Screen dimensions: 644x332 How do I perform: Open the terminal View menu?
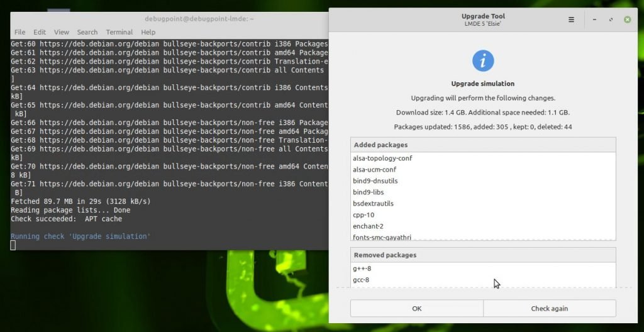(62, 32)
